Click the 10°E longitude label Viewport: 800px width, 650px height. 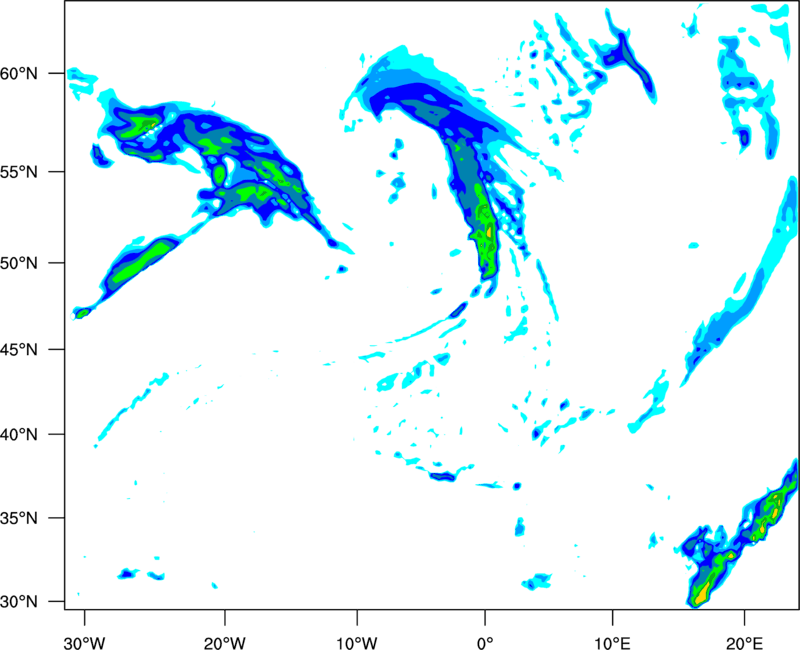[x=612, y=643]
